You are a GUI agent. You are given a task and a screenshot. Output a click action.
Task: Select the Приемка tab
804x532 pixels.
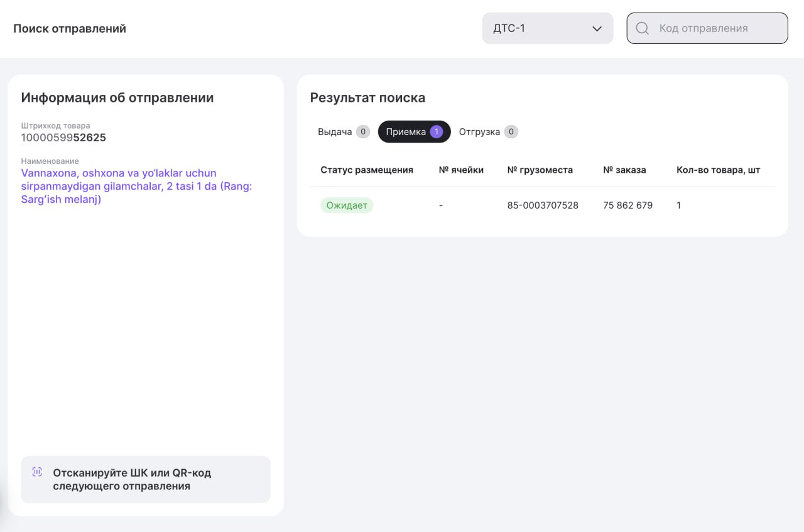tap(406, 132)
